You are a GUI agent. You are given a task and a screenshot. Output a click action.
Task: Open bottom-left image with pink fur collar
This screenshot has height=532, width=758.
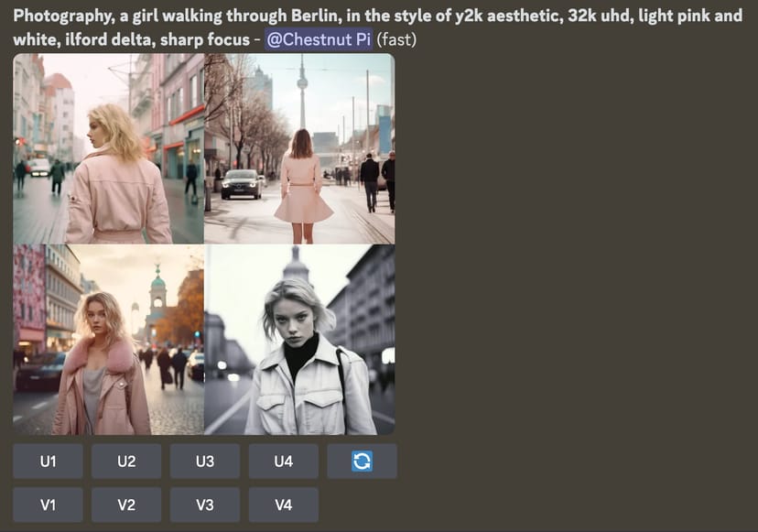pyautogui.click(x=108, y=340)
